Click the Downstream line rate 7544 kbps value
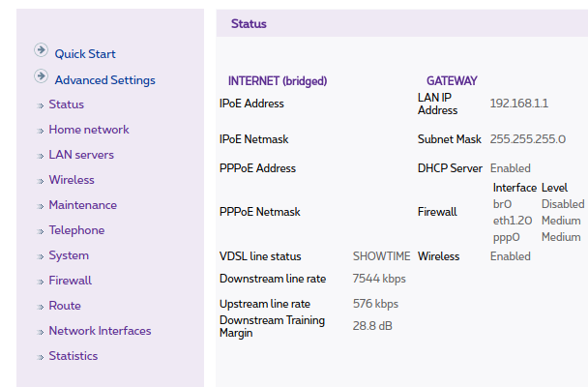The height and width of the screenshot is (387, 588). (379, 279)
